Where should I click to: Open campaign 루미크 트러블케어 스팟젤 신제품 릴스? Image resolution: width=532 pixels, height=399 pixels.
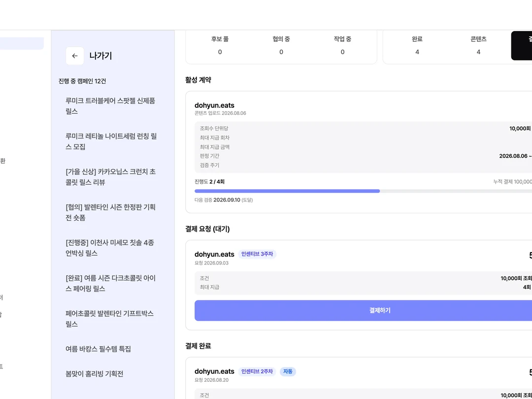point(111,106)
